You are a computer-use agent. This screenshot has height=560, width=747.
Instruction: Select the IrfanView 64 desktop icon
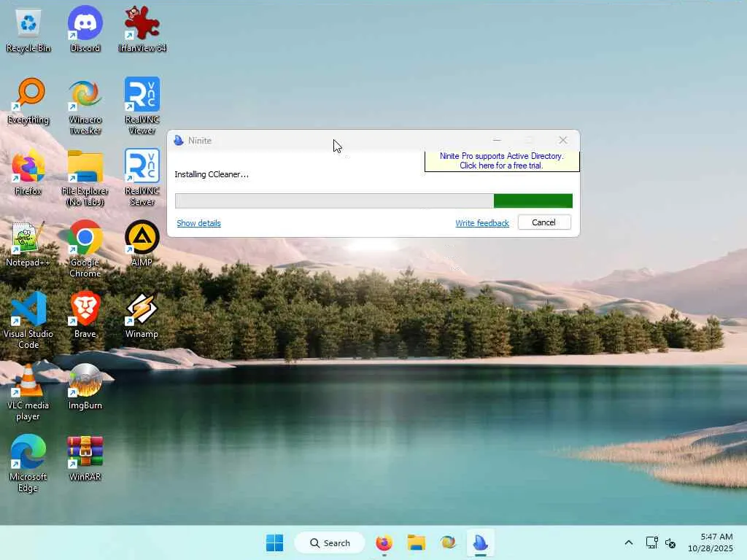coord(142,29)
